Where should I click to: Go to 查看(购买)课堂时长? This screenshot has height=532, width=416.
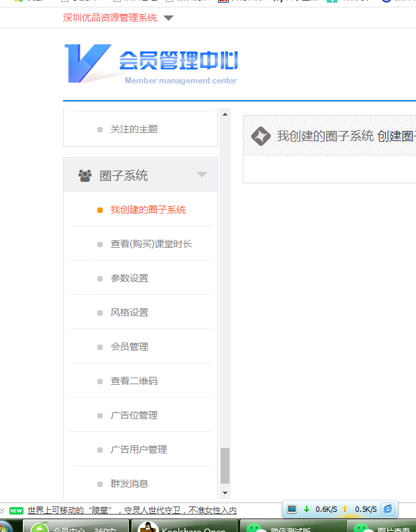coord(151,245)
